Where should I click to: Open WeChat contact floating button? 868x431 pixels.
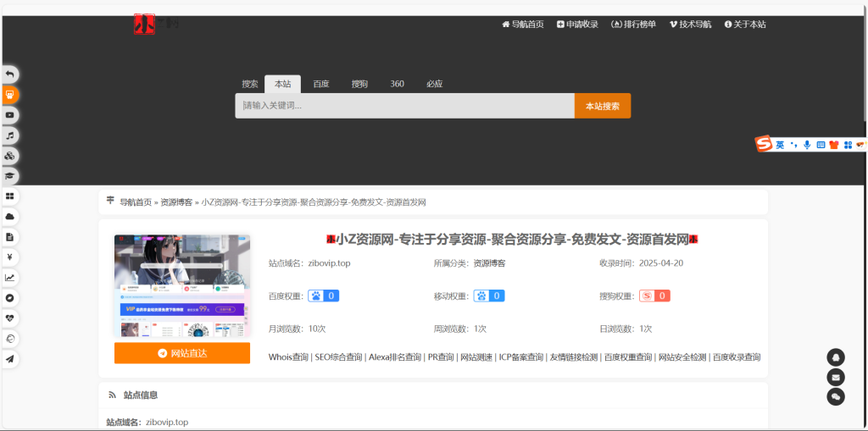pyautogui.click(x=836, y=396)
